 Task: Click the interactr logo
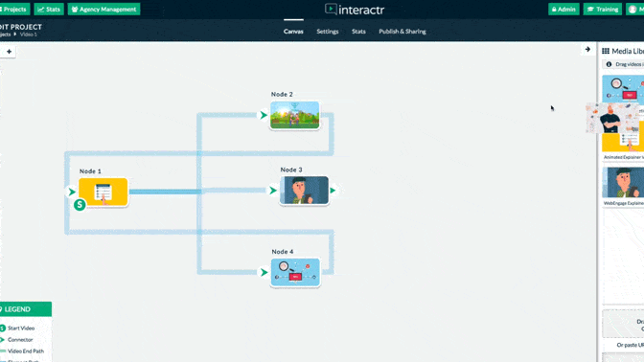[355, 10]
